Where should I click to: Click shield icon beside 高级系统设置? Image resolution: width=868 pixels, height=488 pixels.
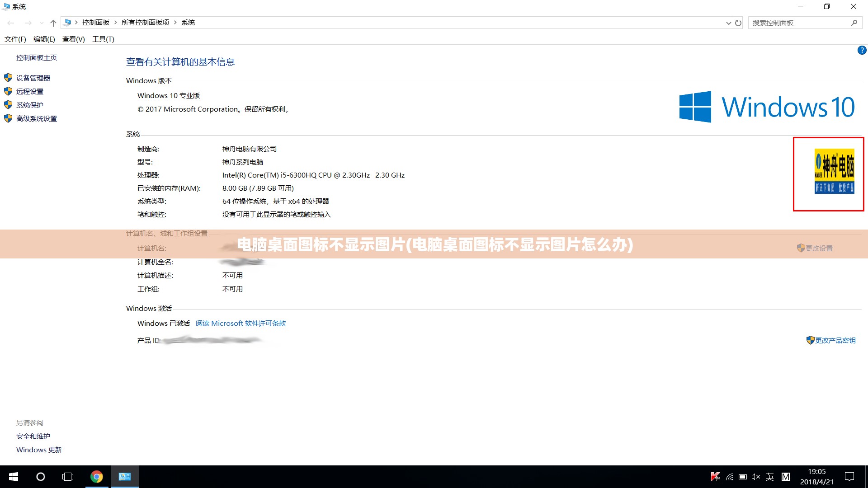[x=8, y=118]
